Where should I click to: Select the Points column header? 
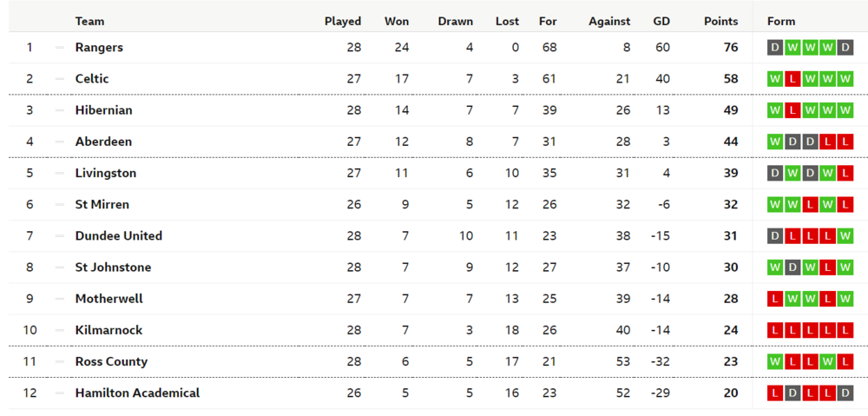tap(720, 21)
